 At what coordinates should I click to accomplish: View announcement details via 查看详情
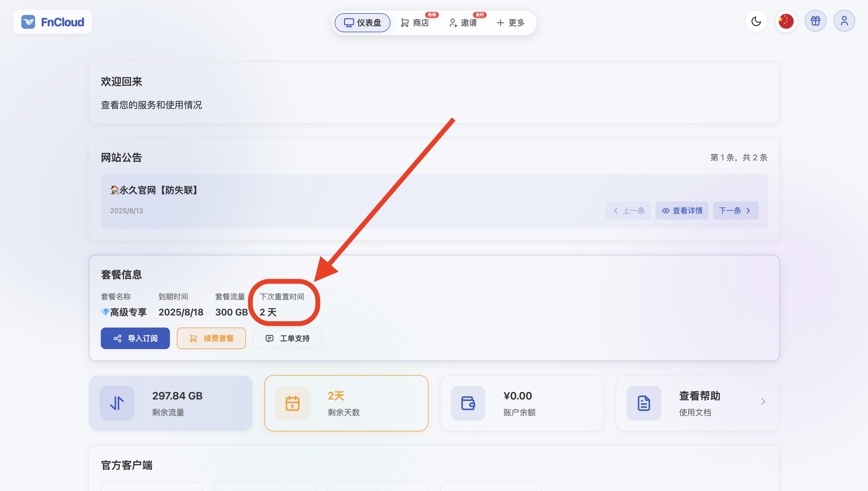coord(681,211)
